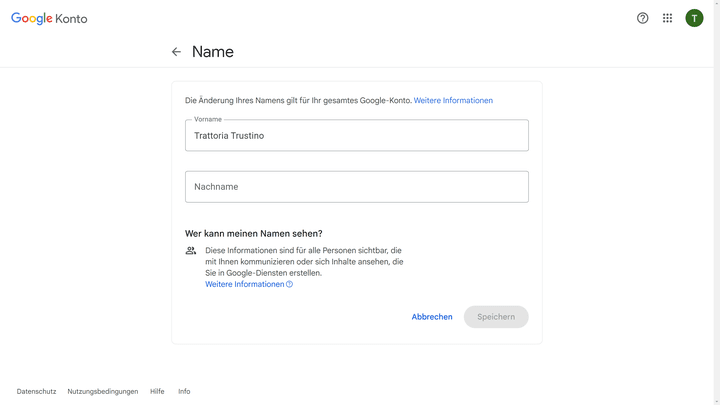Click into the Nachname text field

pos(356,187)
